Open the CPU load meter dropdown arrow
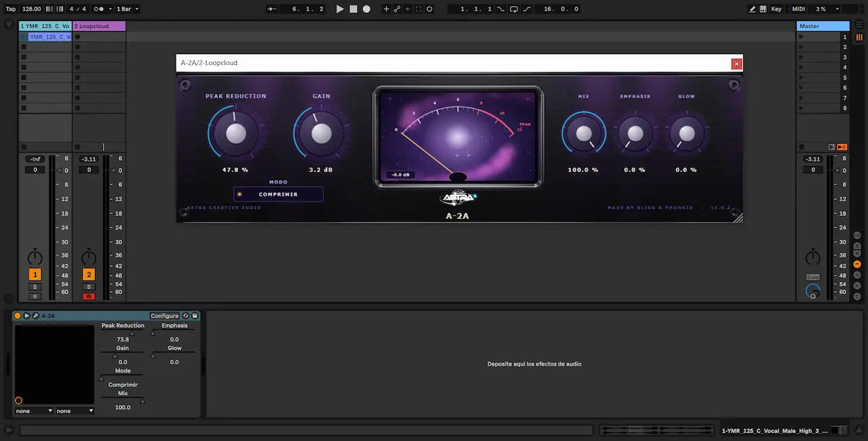The image size is (868, 441). (837, 9)
